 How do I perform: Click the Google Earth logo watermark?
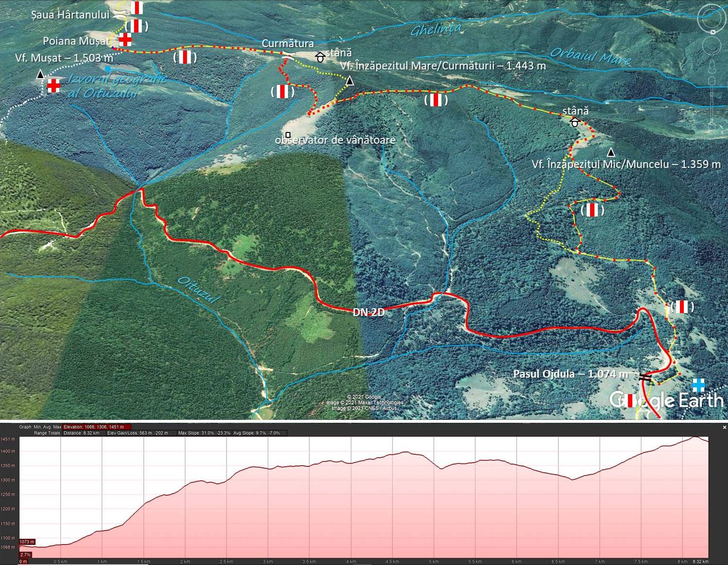[x=666, y=400]
